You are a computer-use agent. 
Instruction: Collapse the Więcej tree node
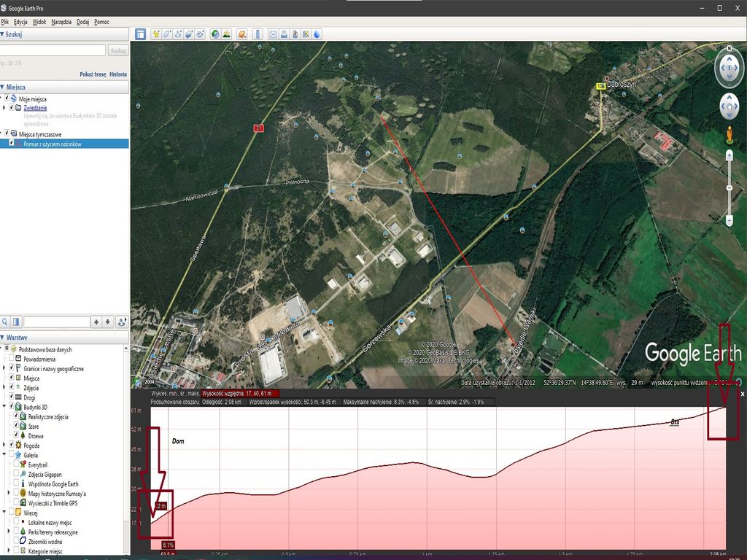tap(5, 513)
